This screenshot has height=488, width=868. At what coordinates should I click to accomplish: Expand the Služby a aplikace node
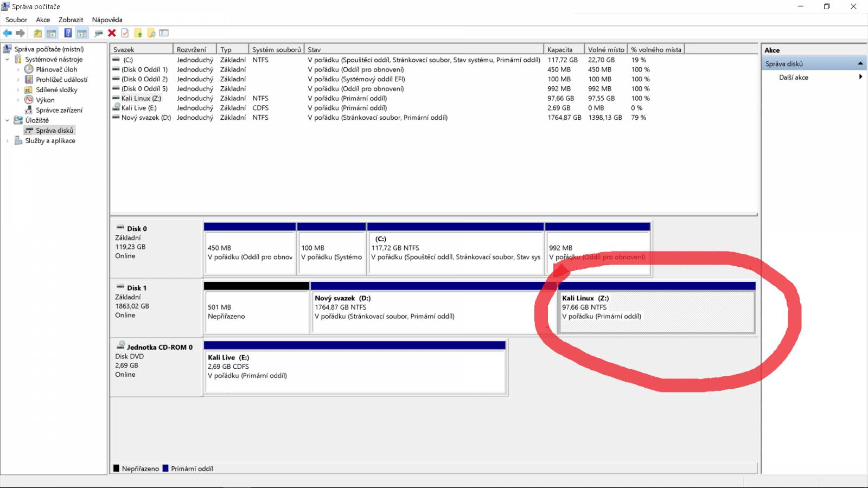(7, 141)
